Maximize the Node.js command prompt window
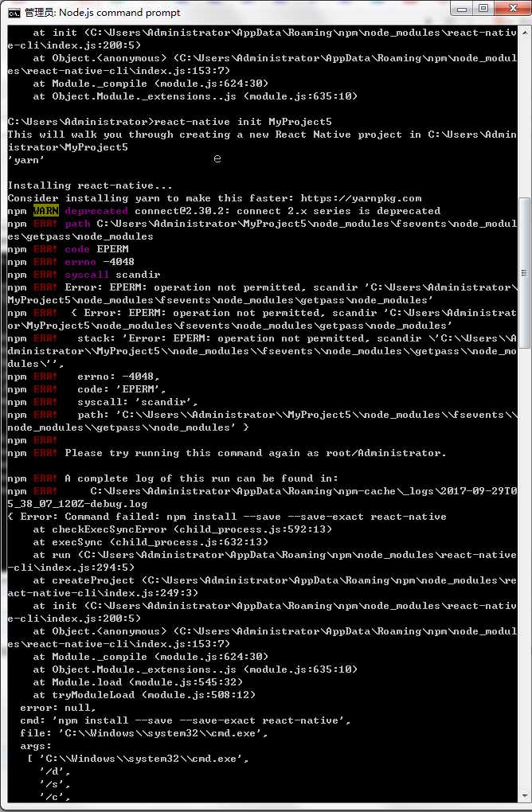This screenshot has height=812, width=532. [x=483, y=9]
